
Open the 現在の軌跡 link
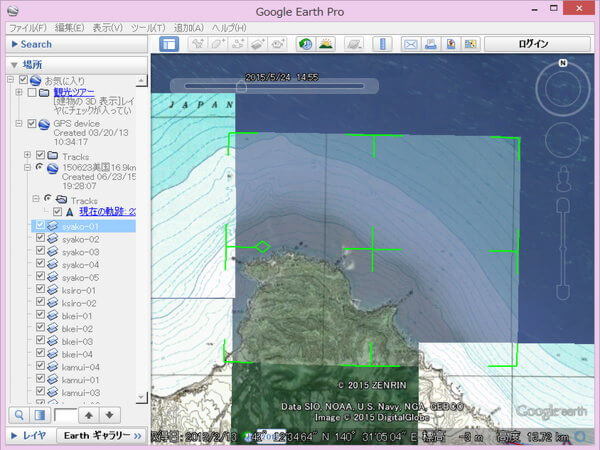tap(108, 211)
